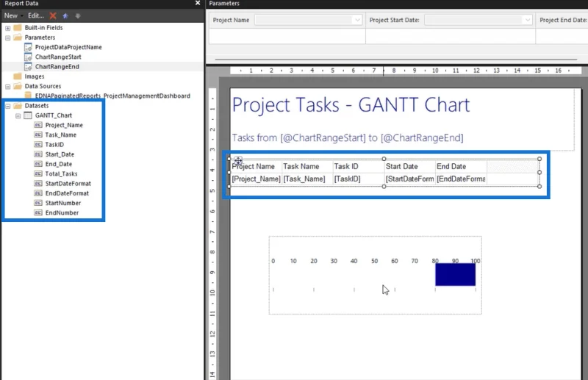Click the move up arrow icon
Viewport: 588px width, 380px height.
(65, 15)
